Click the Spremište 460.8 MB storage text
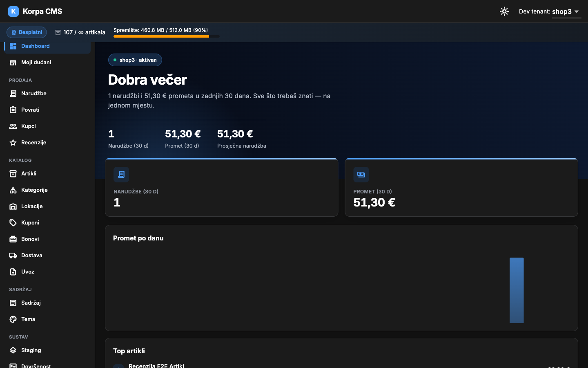Image resolution: width=588 pixels, height=368 pixels. click(160, 30)
